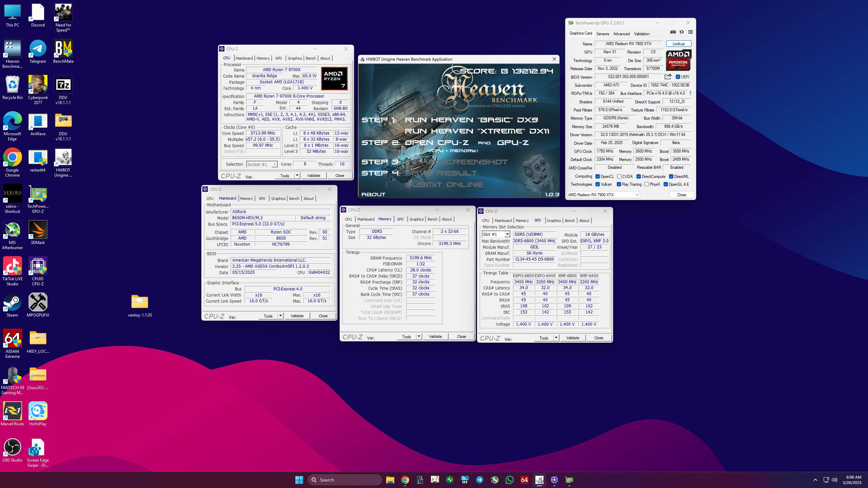The width and height of the screenshot is (868, 488).
Task: Show hidden system tray icons chevron
Action: [815, 480]
